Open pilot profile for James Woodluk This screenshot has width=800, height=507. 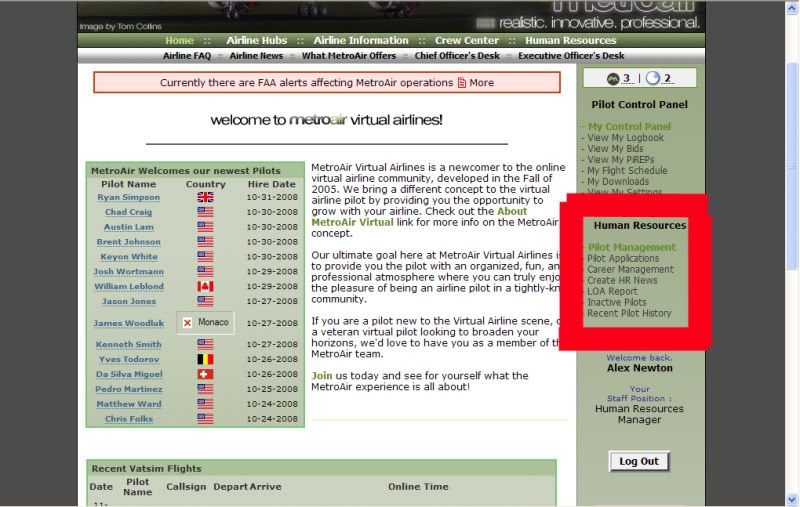(129, 323)
